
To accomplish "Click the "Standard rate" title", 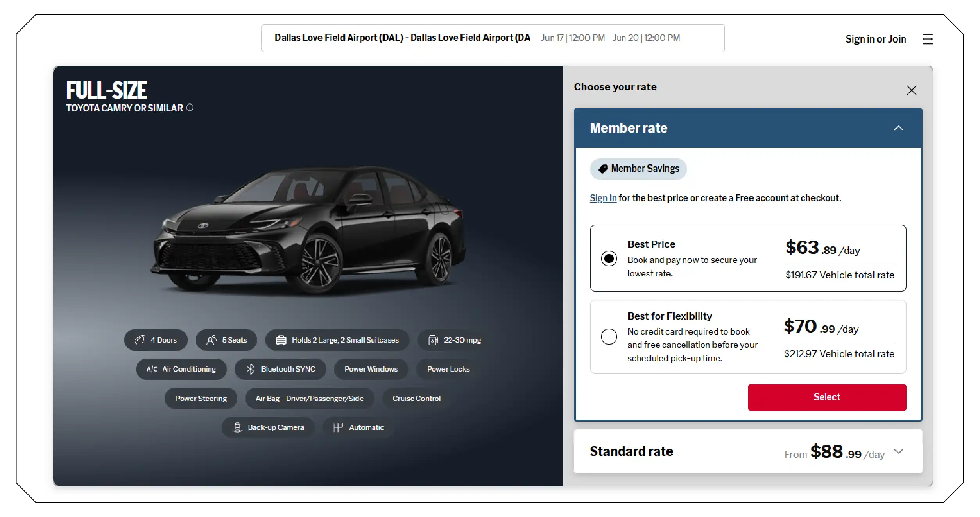I will (631, 451).
